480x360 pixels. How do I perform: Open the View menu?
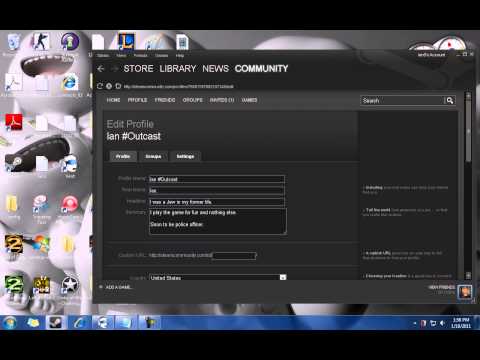point(121,55)
